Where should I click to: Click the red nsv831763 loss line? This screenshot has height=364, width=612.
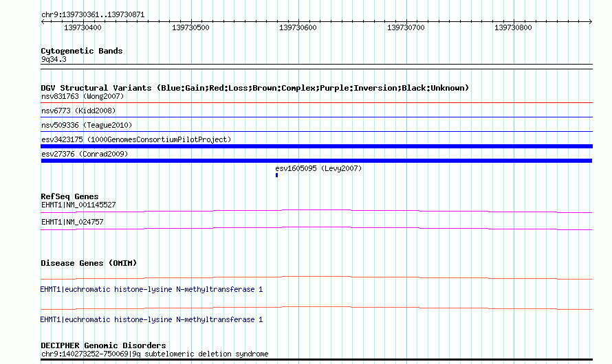(316, 103)
